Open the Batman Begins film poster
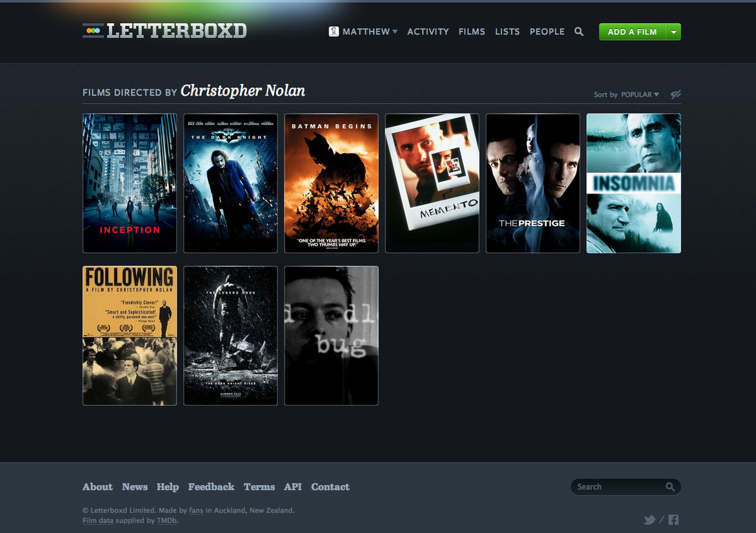This screenshot has height=533, width=756. 331,183
